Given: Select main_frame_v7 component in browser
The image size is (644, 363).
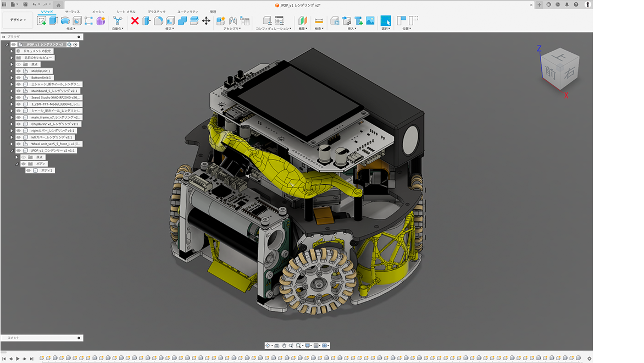Looking at the screenshot, I should click(x=55, y=117).
